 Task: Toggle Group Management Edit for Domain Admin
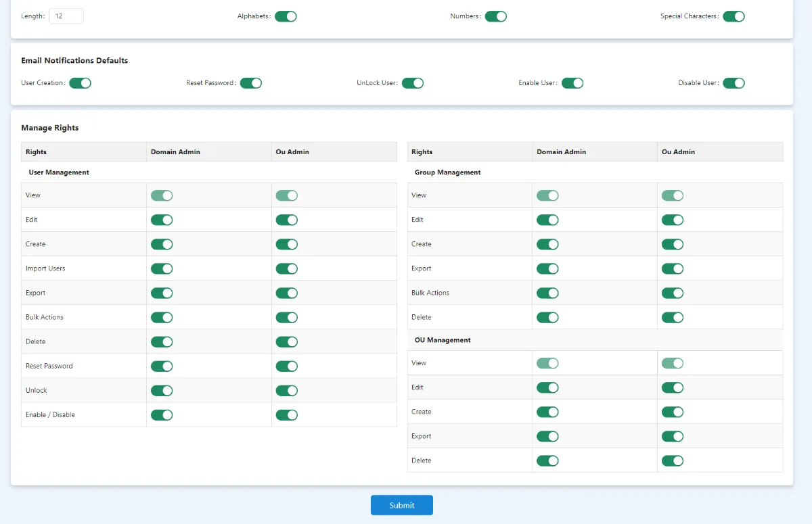(x=547, y=220)
